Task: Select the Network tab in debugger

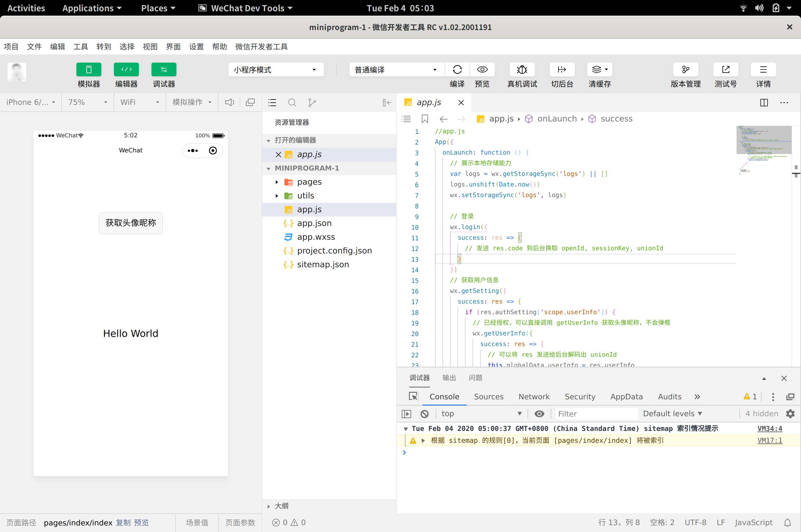Action: coord(533,396)
